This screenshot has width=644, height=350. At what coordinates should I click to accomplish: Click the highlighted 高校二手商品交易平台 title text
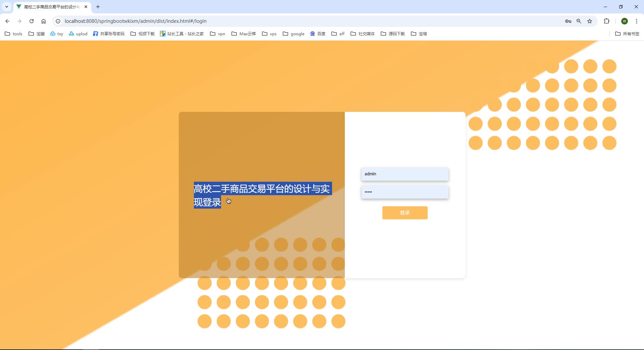coord(262,195)
